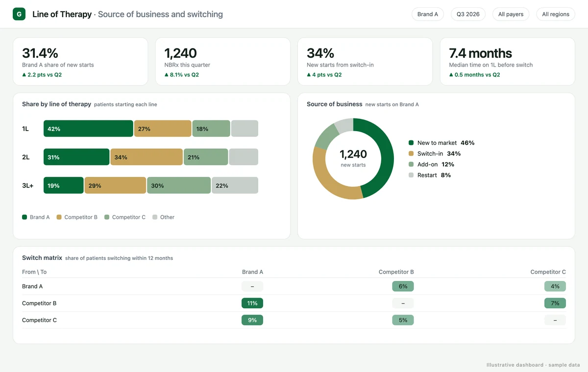The image size is (588, 372).
Task: Click the Restart donut legend swatch
Action: point(411,175)
